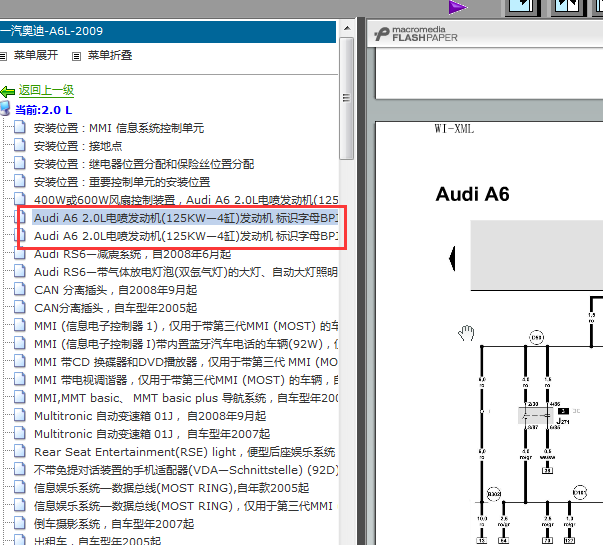Click the list icon beside 菜单折叠
This screenshot has height=545, width=603.
click(77, 56)
